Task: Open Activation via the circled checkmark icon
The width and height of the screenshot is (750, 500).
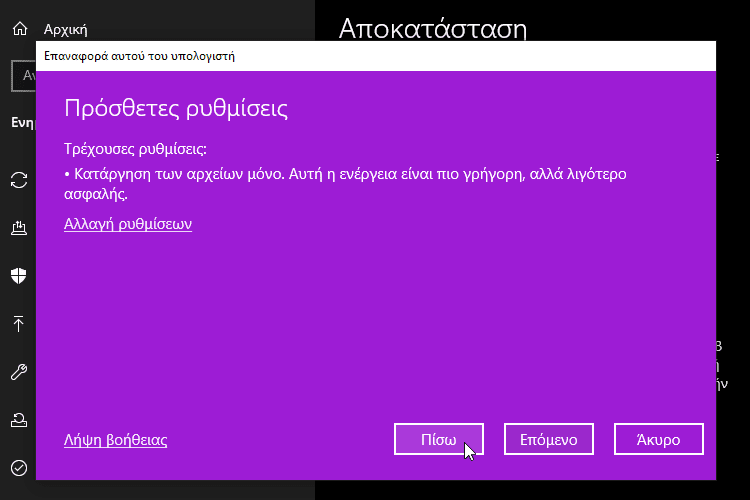Action: 18,467
